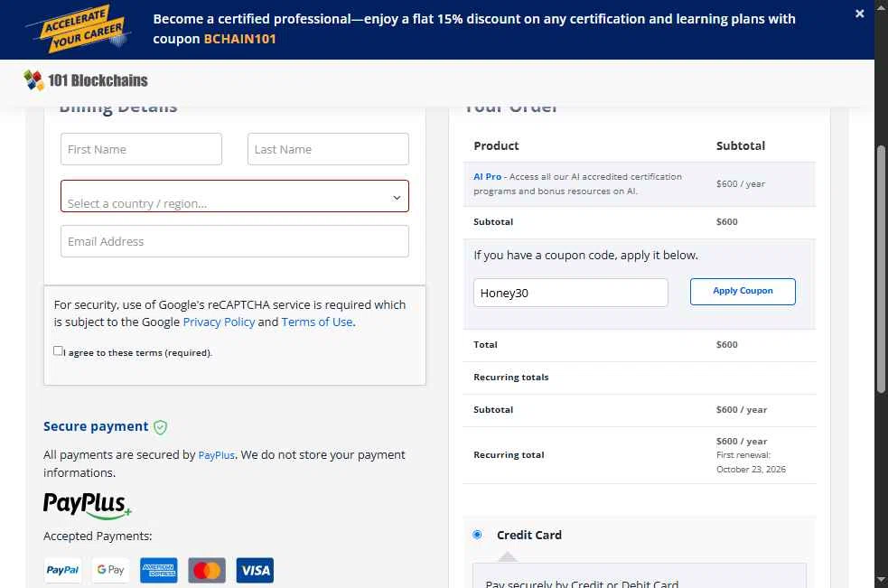Click the 'Recurring total' row label

coord(509,455)
